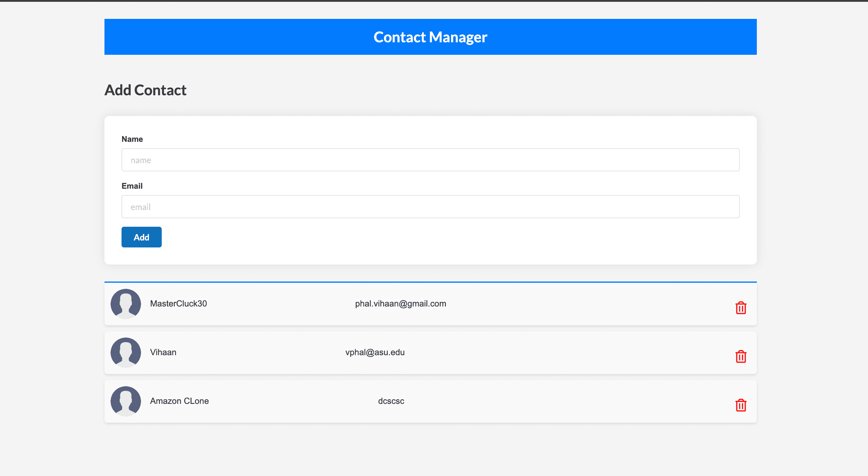Screen dimensions: 868x476
Task: Select the contact row for Vihaan
Action: [430, 352]
